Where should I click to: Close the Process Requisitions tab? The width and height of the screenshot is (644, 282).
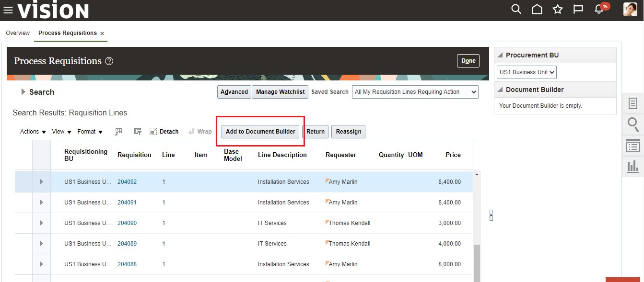[102, 34]
